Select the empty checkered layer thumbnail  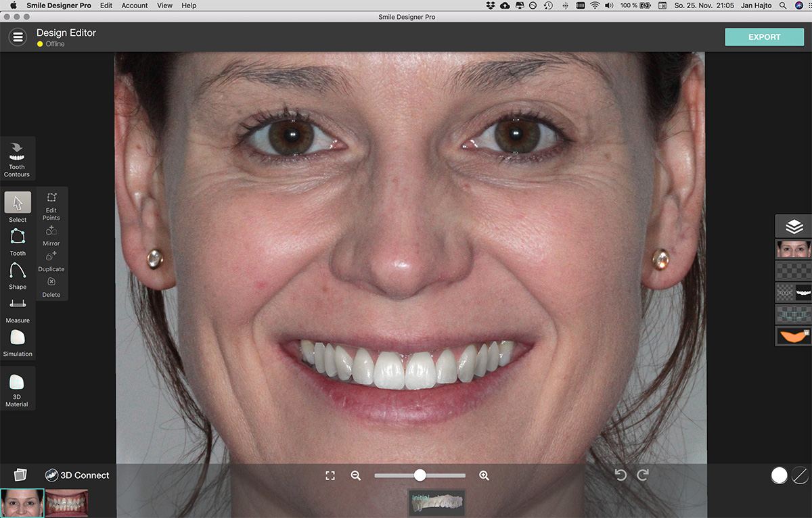click(x=793, y=270)
